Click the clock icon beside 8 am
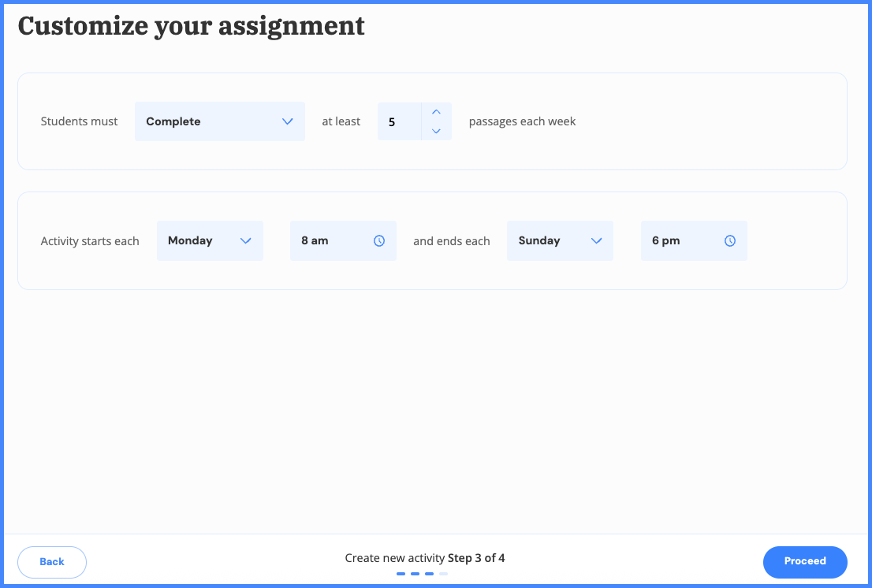The width and height of the screenshot is (872, 588). [x=379, y=240]
